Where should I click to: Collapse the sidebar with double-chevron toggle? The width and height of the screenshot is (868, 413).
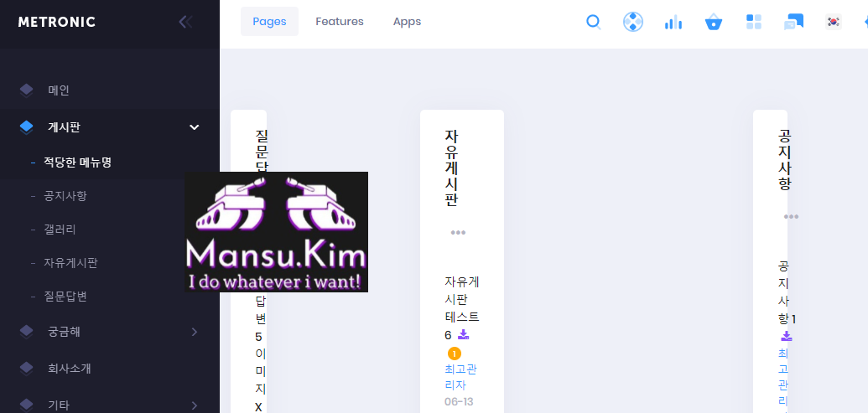point(185,22)
